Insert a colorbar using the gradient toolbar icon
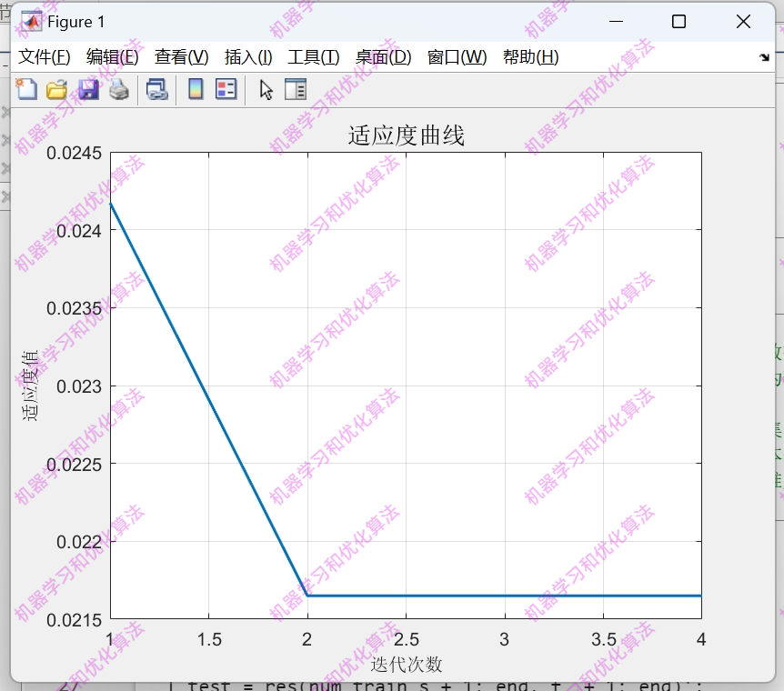Image resolution: width=784 pixels, height=691 pixels. [194, 88]
